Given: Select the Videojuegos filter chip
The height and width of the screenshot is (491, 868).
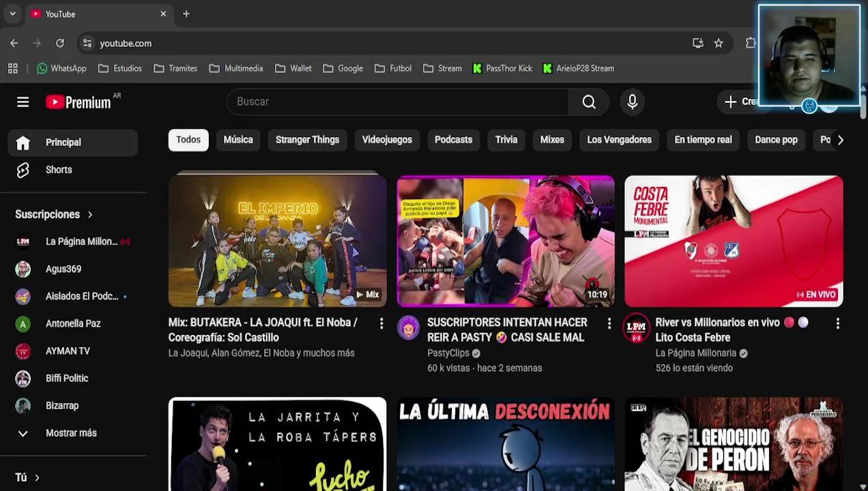Looking at the screenshot, I should tap(387, 140).
